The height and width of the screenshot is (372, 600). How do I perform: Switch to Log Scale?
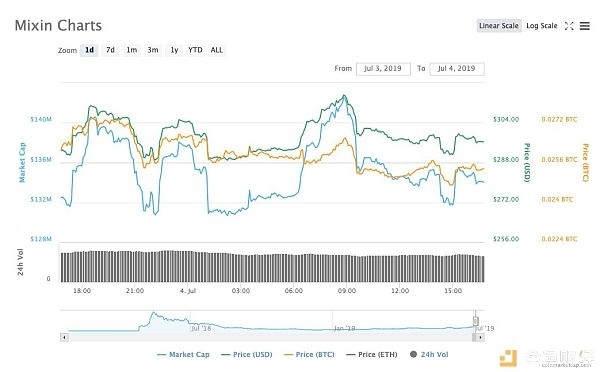541,26
